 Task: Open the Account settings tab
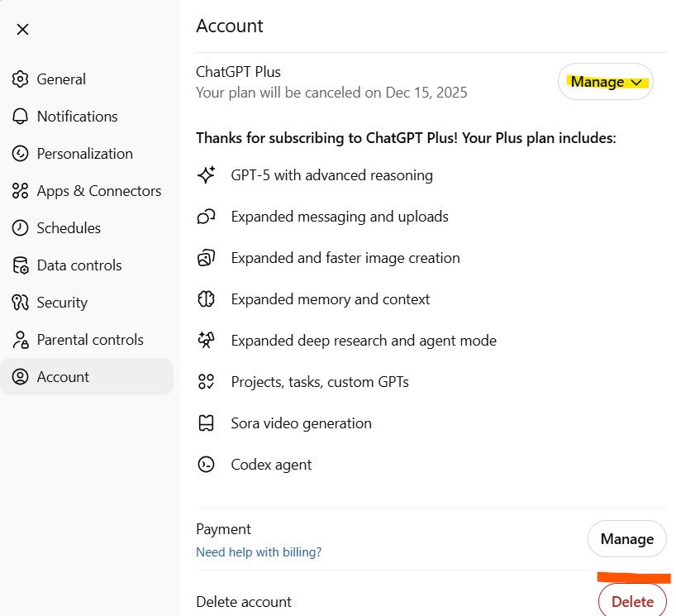(63, 377)
